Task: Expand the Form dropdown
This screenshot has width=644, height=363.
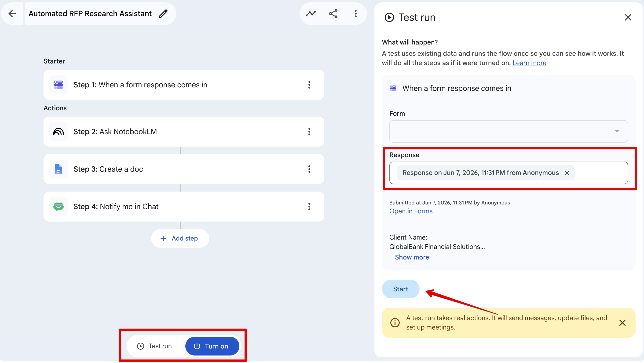Action: (x=509, y=132)
